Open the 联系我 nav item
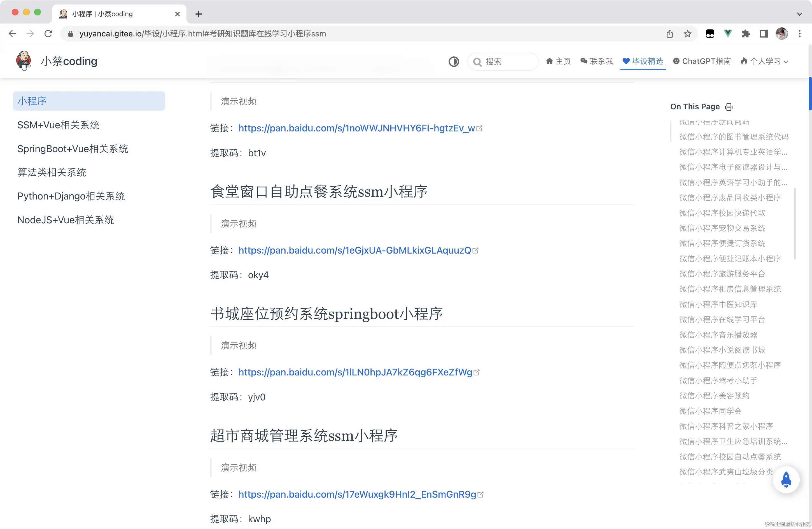 click(x=597, y=61)
